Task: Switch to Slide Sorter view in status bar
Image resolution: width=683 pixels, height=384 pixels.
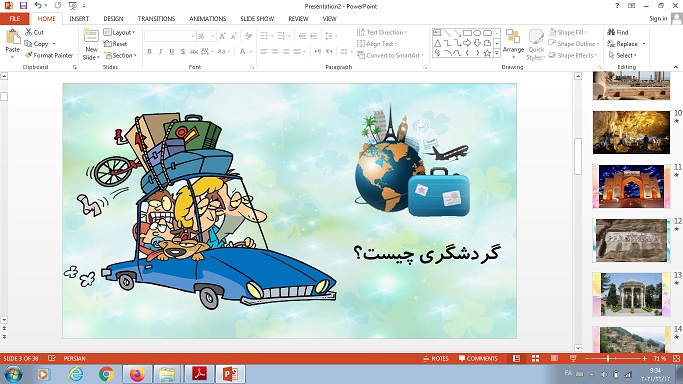Action: tap(535, 358)
